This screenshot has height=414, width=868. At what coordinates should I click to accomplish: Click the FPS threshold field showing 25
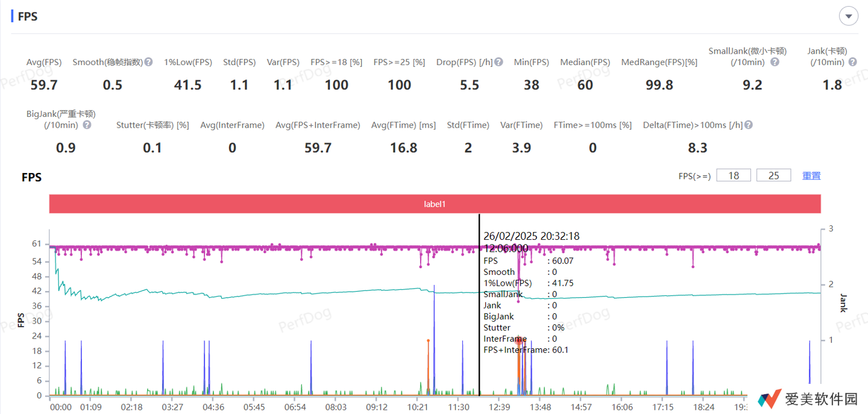tap(774, 175)
